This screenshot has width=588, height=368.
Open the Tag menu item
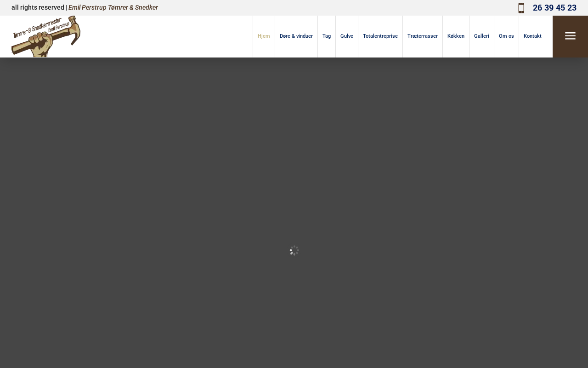pyautogui.click(x=327, y=36)
